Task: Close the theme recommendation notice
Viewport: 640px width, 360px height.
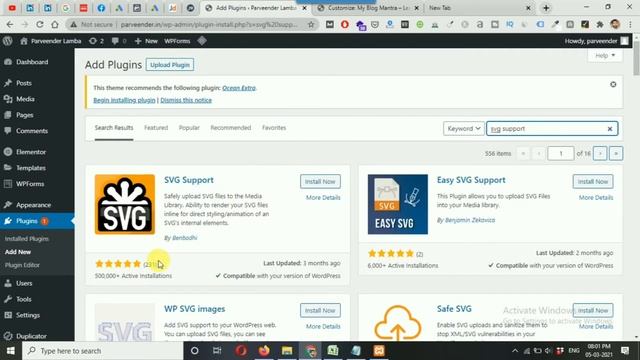Action: (x=613, y=84)
